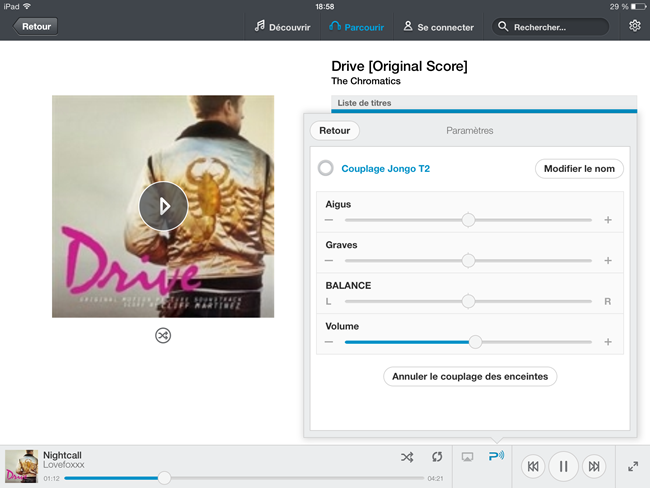This screenshot has width=650, height=488.
Task: Click the 29 % battery indicator
Action: [627, 7]
